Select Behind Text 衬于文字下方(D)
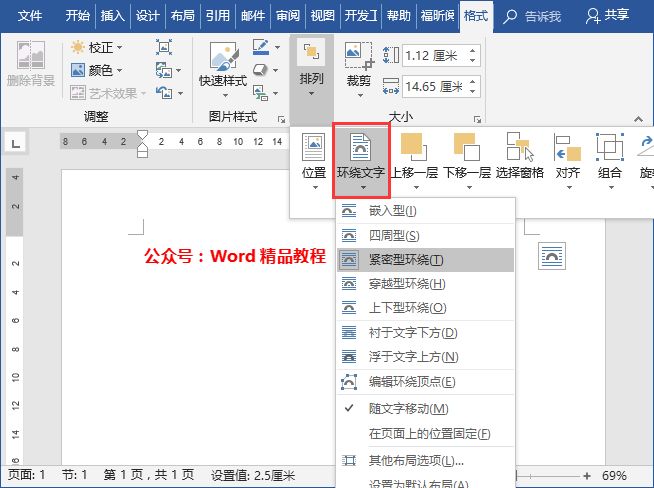 click(425, 332)
